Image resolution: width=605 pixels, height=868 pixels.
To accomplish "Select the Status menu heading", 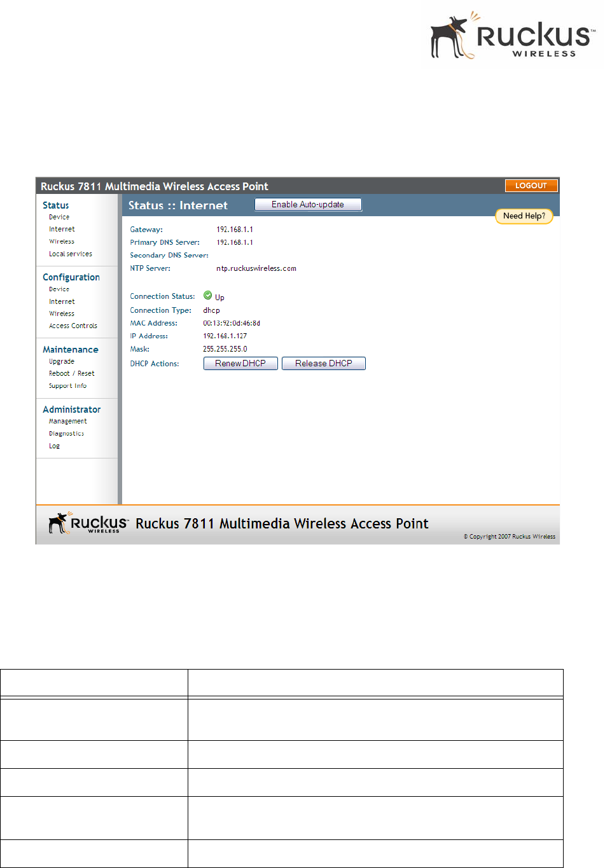I will 56,205.
